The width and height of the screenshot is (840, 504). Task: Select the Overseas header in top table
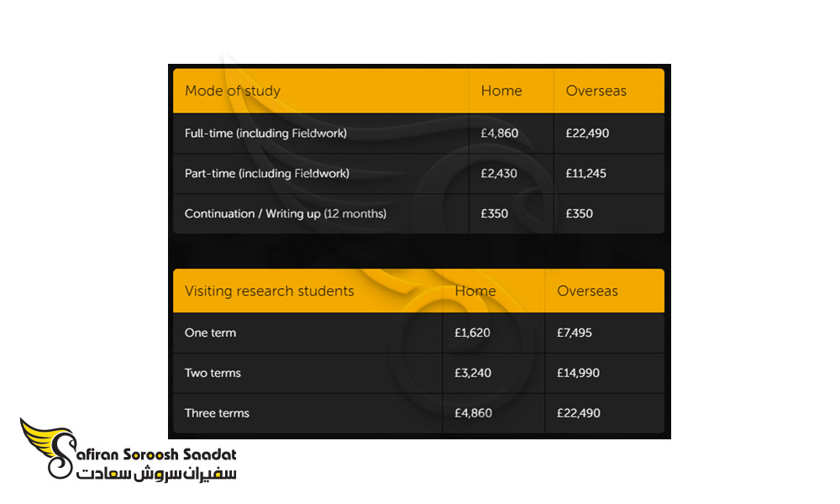pos(596,91)
